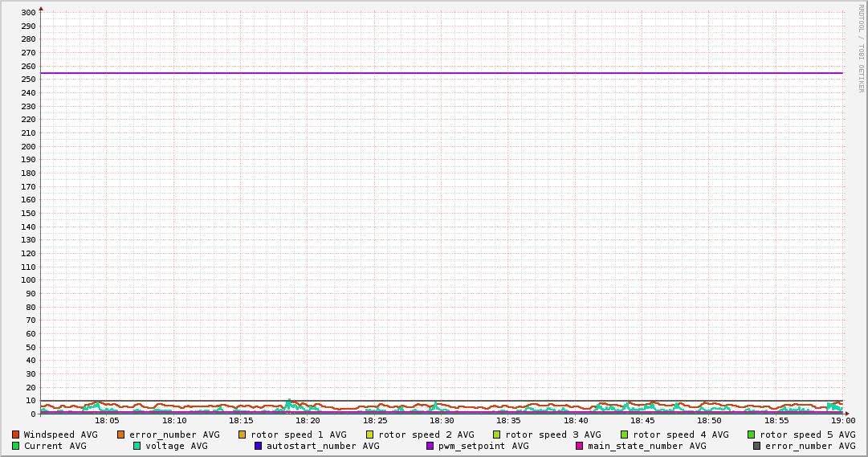The height and width of the screenshot is (457, 868).
Task: Click the 19:00 time axis label
Action: pyautogui.click(x=843, y=420)
